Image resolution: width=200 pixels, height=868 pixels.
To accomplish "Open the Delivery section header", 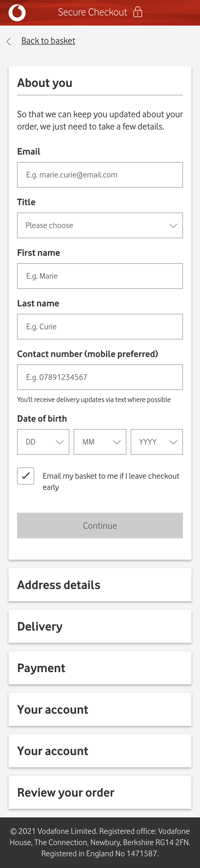I will pos(100,626).
